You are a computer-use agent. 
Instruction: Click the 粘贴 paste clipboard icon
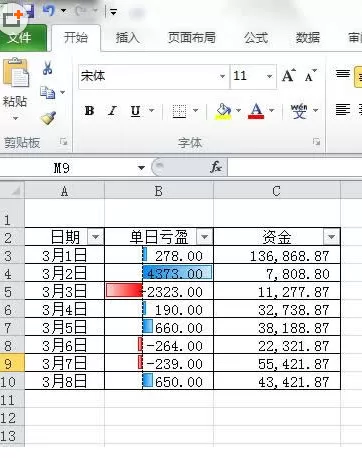[x=16, y=73]
